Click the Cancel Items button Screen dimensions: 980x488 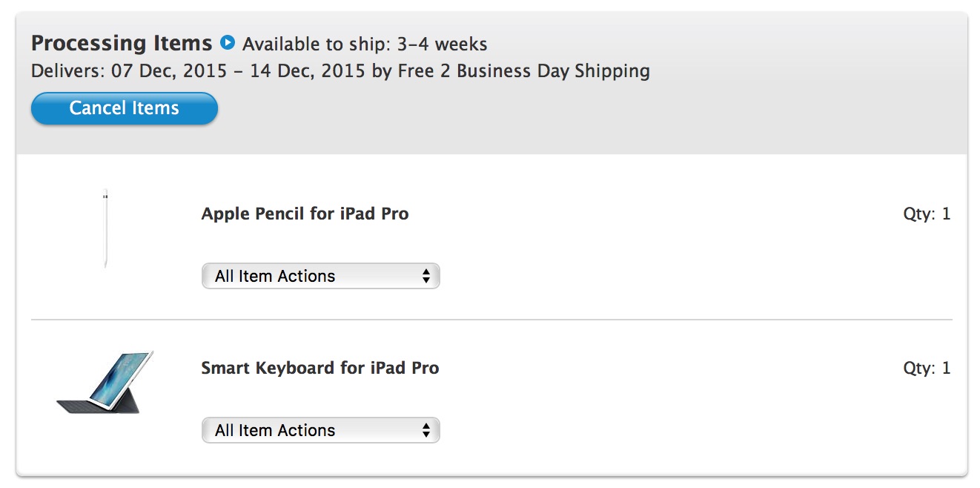point(125,108)
